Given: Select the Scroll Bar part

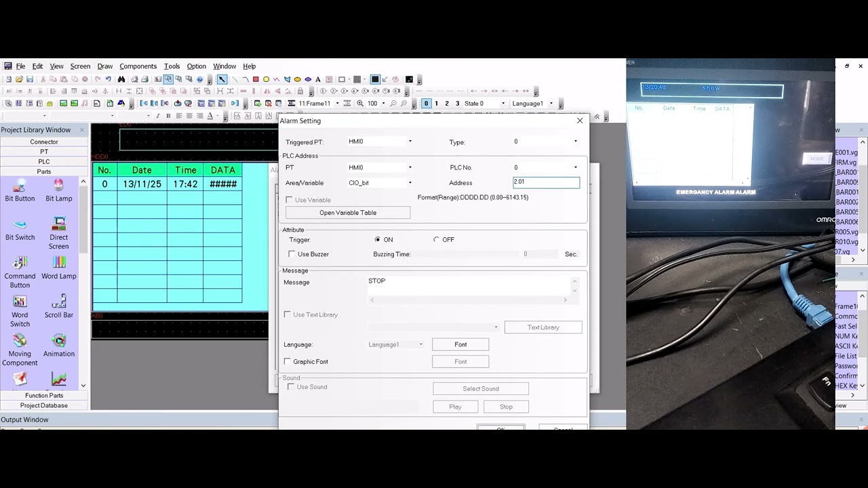Looking at the screenshot, I should 59,307.
